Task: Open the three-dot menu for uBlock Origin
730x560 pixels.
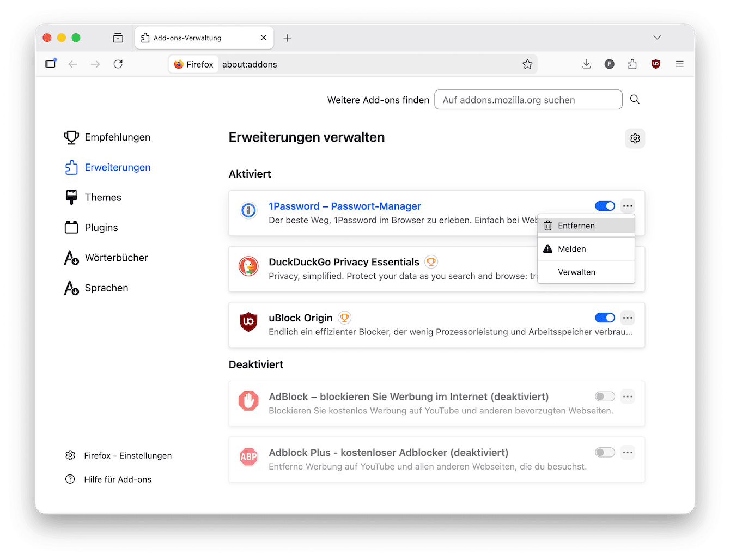Action: click(628, 318)
